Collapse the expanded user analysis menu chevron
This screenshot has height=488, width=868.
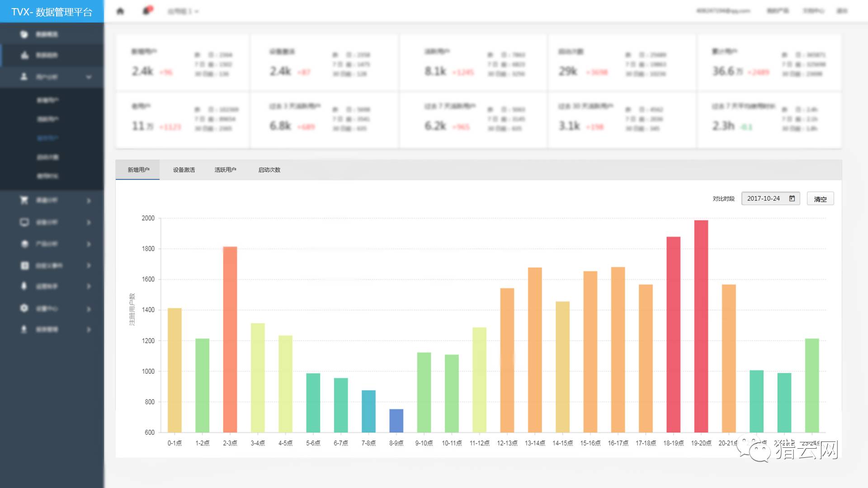tap(89, 77)
